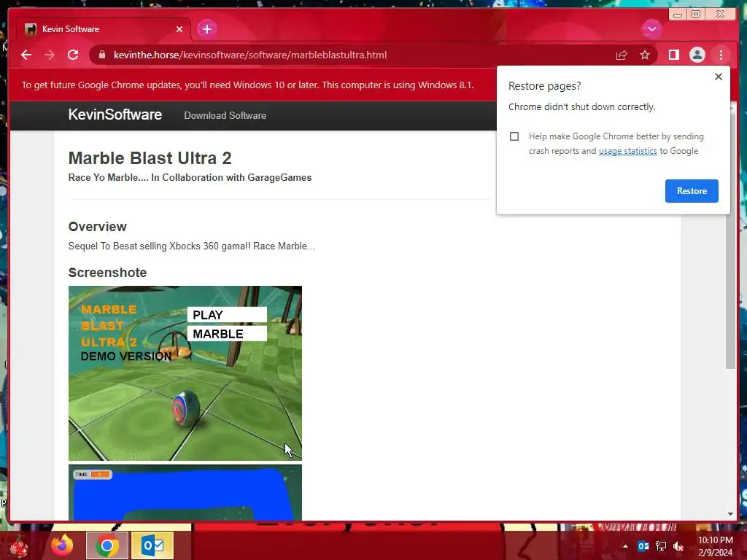This screenshot has height=560, width=747.
Task: Open the network status tray icon
Action: click(661, 546)
